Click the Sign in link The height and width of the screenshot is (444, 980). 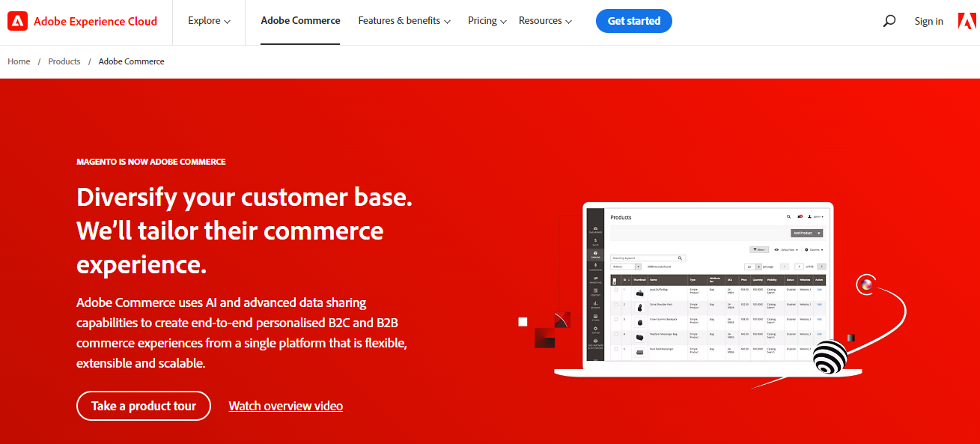pos(928,21)
